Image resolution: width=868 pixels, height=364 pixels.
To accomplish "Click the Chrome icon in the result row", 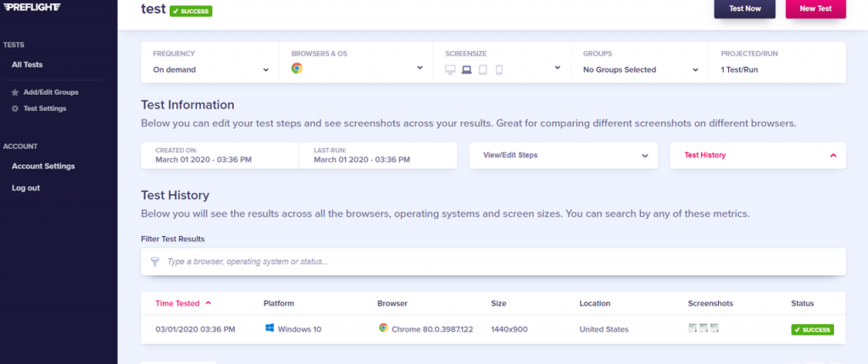I will tap(383, 328).
